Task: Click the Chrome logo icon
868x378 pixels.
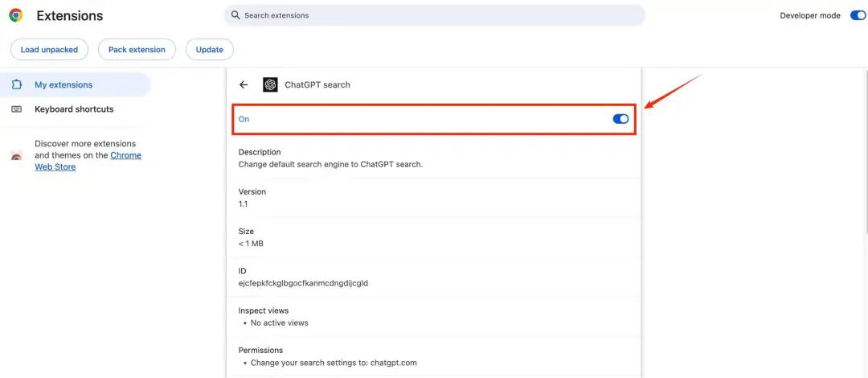Action: point(15,15)
